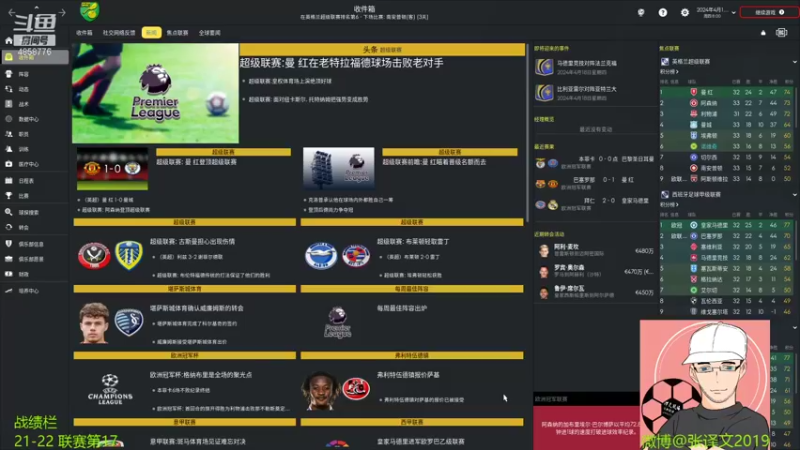Open the 转会 transfers screen
The image size is (800, 450).
point(35,228)
